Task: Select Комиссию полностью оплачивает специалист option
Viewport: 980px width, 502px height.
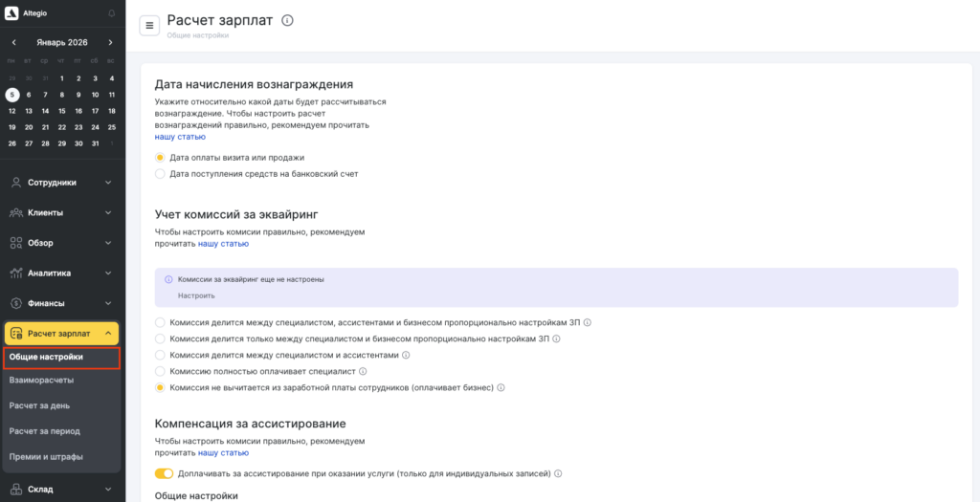Action: tap(160, 371)
